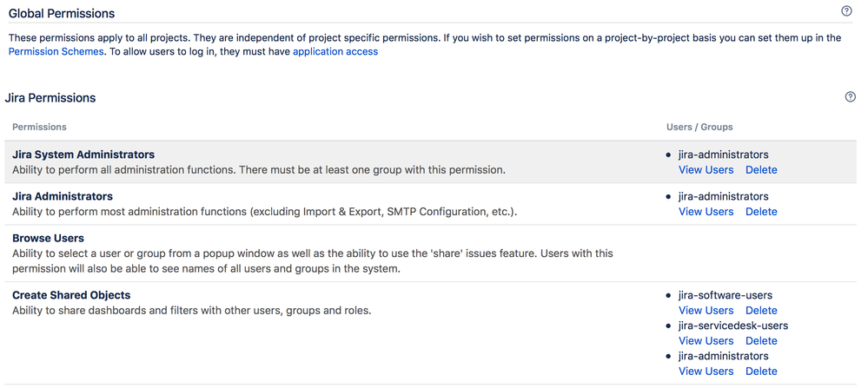The image size is (868, 388).
Task: Open help icon beside Global Permissions heading
Action: (x=846, y=12)
